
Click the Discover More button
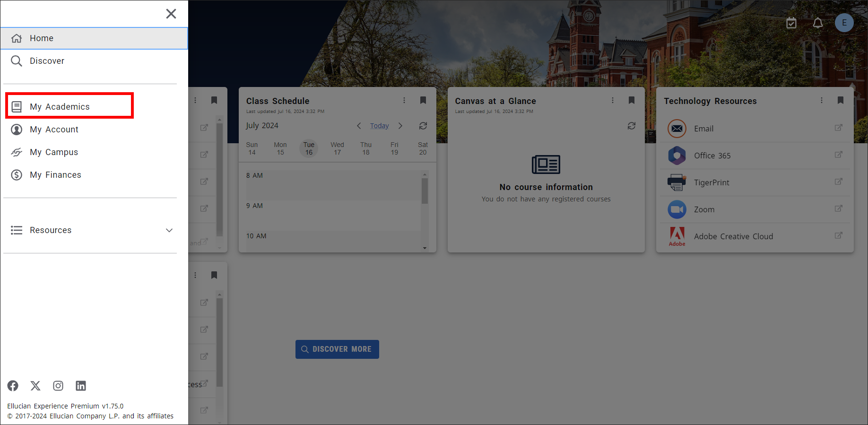(337, 349)
